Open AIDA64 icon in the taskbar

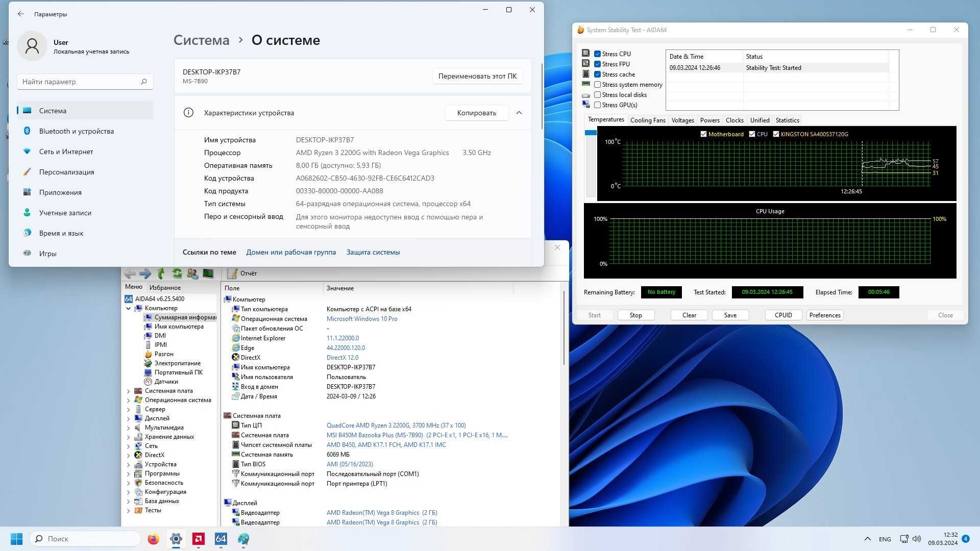pos(221,539)
